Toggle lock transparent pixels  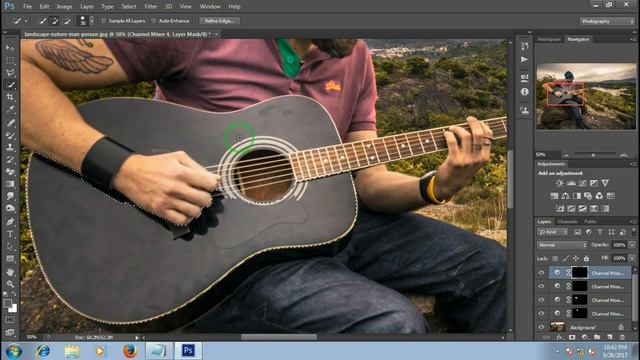(555, 258)
